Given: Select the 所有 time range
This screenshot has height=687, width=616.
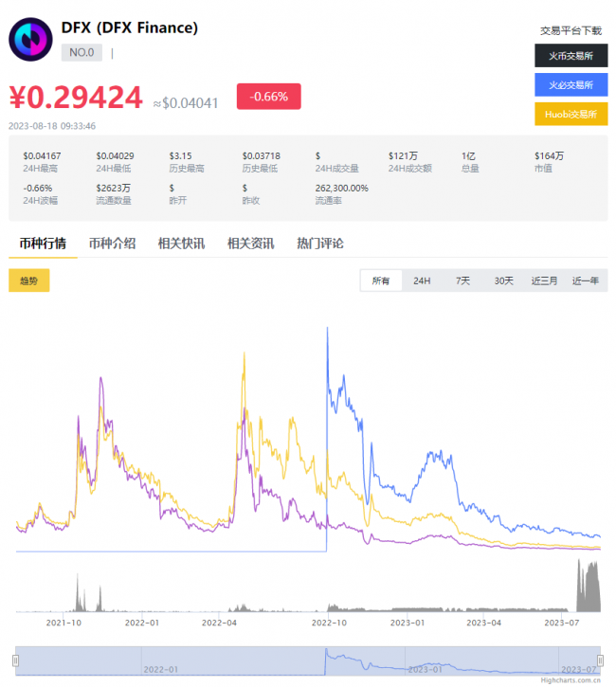Looking at the screenshot, I should [x=381, y=280].
